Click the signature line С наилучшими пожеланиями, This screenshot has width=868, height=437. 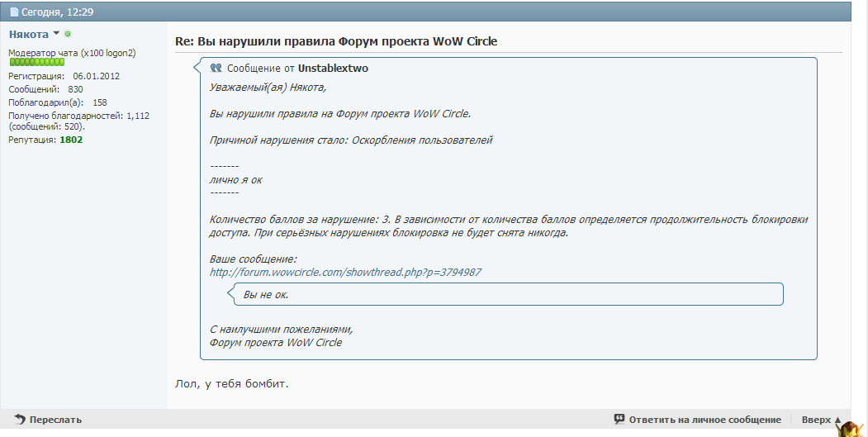click(282, 329)
